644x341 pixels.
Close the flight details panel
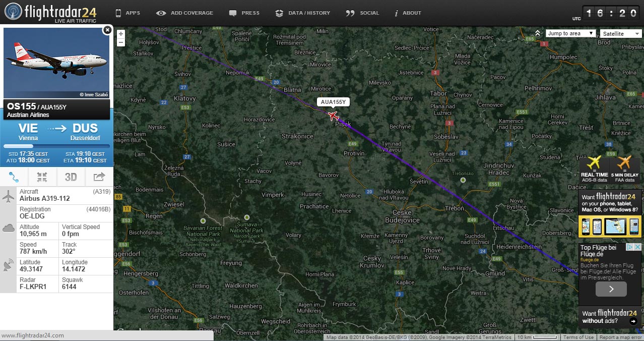(107, 30)
